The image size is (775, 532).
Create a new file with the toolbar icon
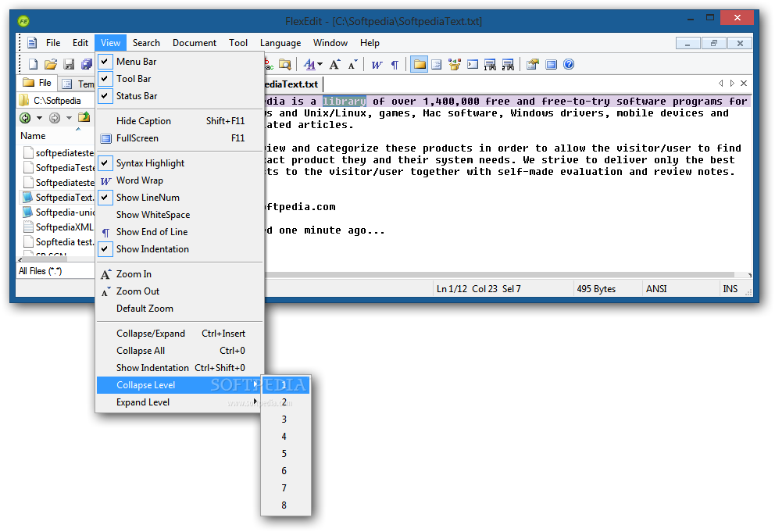33,64
